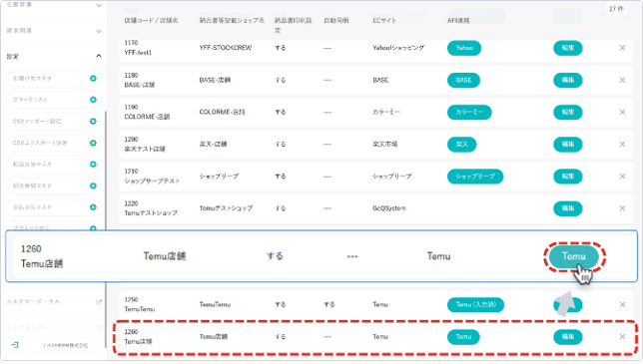Click the Temu（入力済）API button
Image resolution: width=643 pixels, height=364 pixels.
[x=475, y=304]
